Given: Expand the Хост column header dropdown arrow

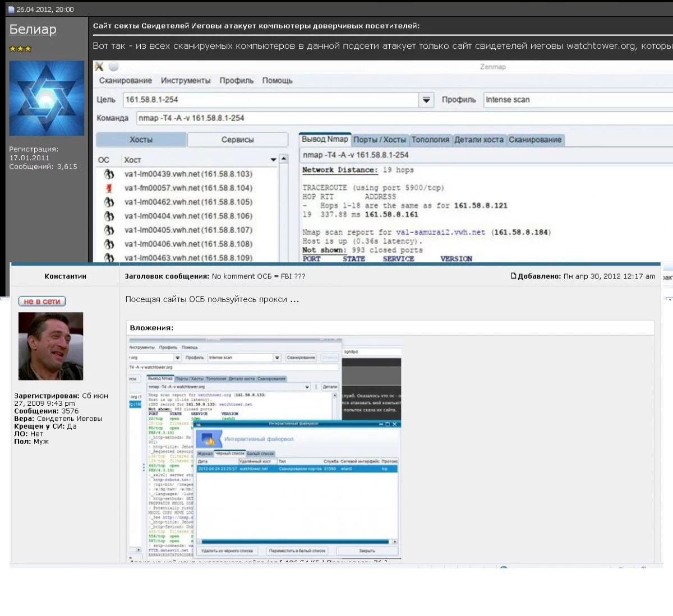Looking at the screenshot, I should coord(273,160).
